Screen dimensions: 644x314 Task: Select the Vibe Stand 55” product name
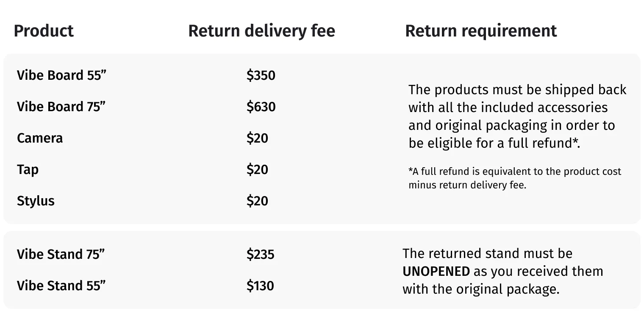point(61,286)
